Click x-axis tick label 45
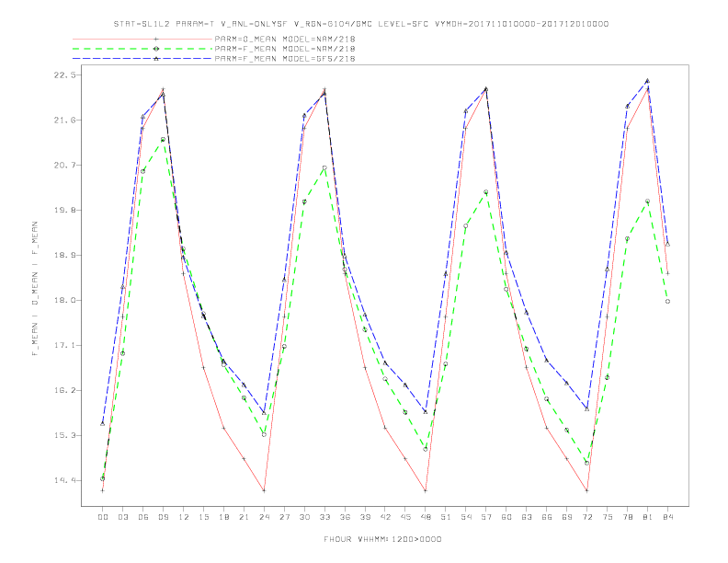This screenshot has height=563, width=728. coord(405,517)
